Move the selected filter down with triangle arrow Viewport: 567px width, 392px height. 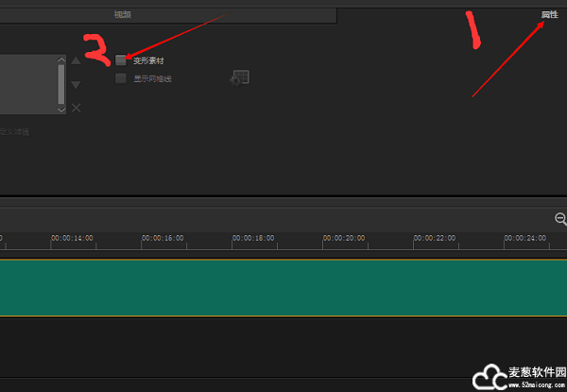(x=76, y=85)
